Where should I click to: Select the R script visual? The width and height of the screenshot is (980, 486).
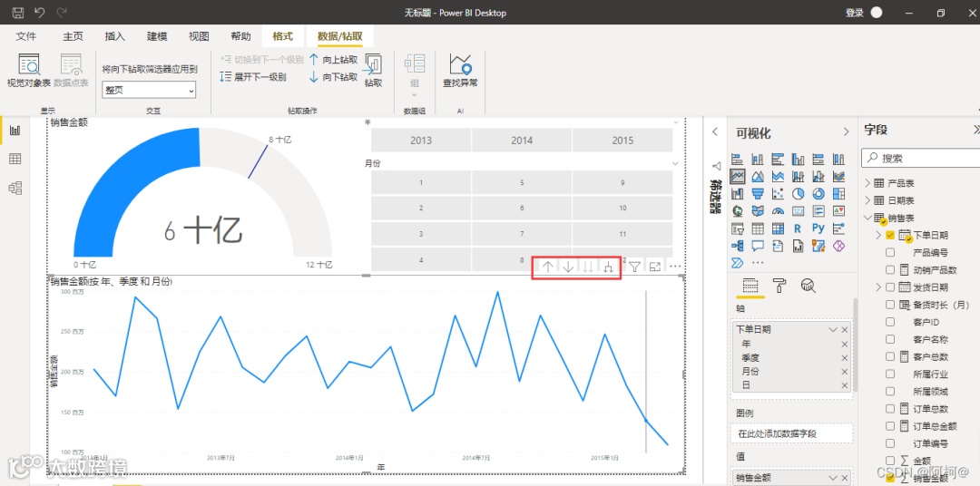pos(798,228)
